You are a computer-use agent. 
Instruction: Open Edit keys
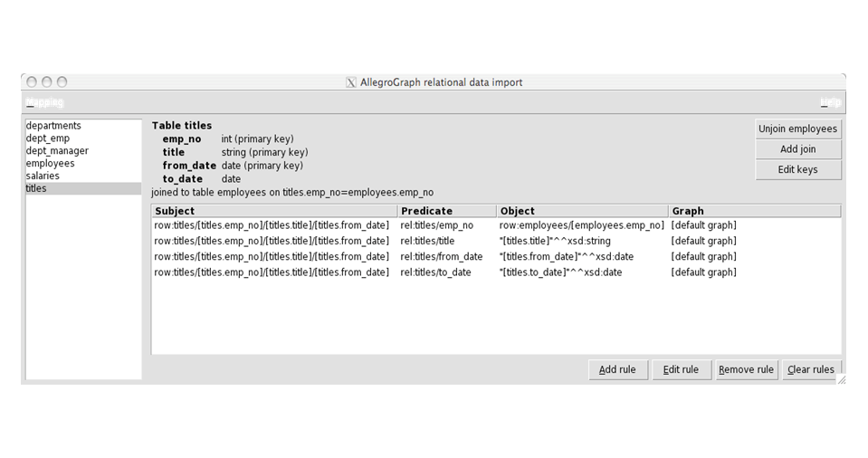click(797, 170)
